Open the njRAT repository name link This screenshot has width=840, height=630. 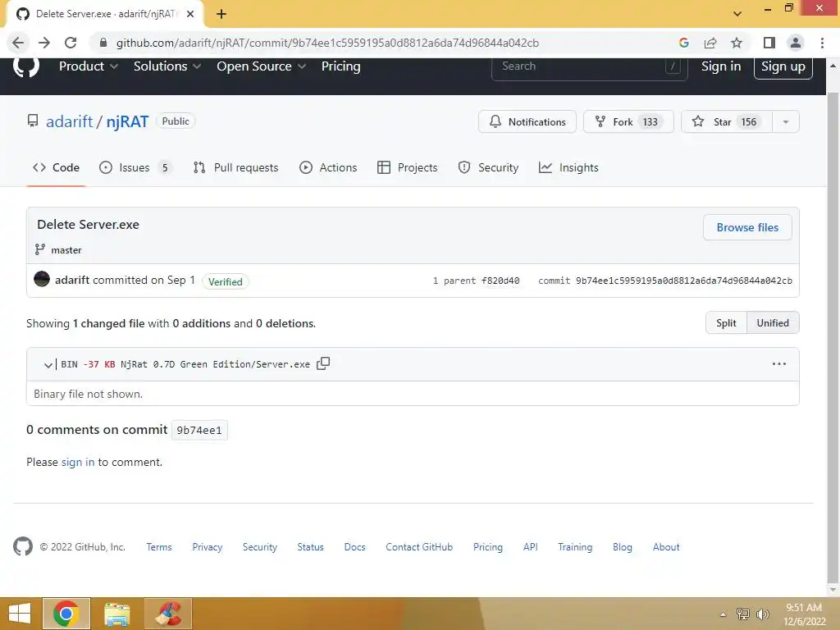[127, 121]
